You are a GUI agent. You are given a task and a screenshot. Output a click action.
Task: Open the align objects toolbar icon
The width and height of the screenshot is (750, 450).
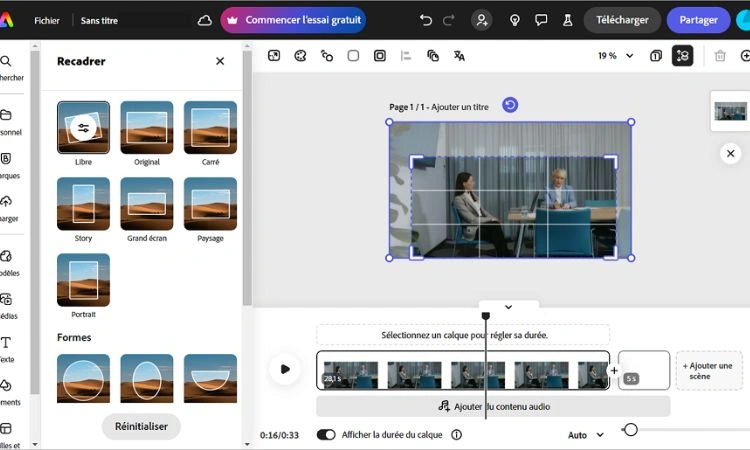pos(406,56)
